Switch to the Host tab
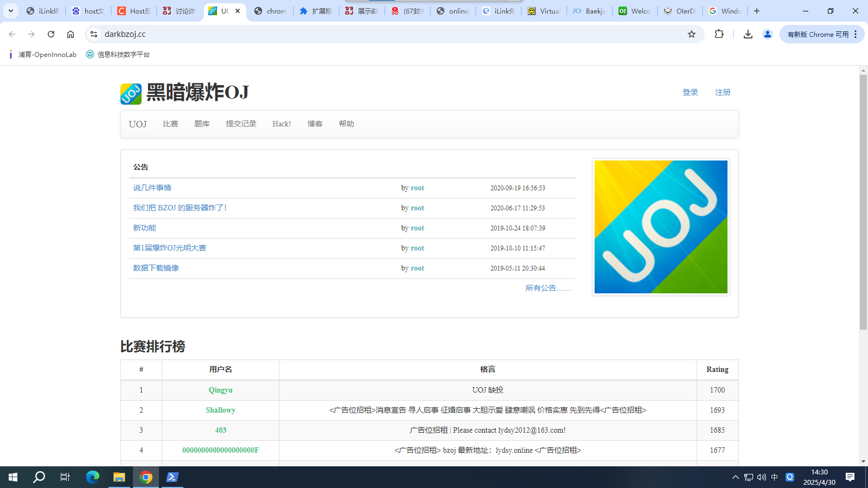The image size is (868, 488). (x=135, y=11)
